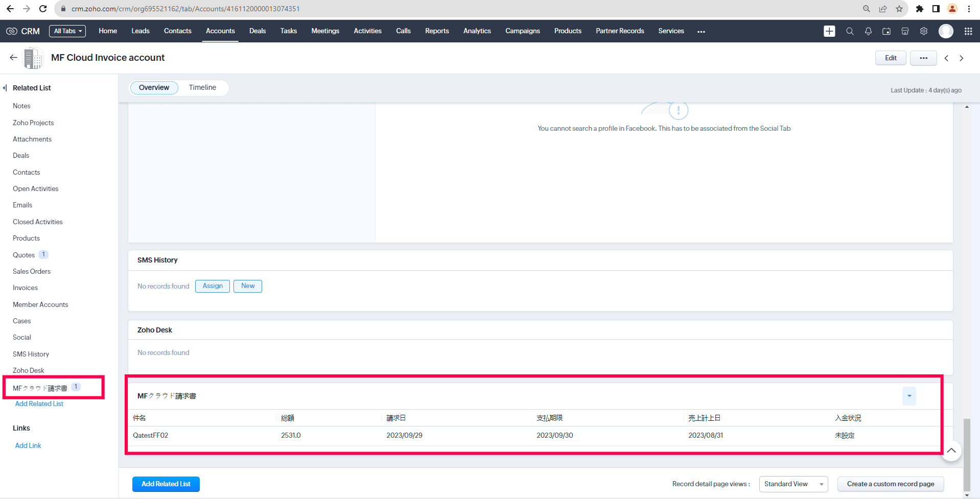Open the calendar icon in header

(x=886, y=31)
